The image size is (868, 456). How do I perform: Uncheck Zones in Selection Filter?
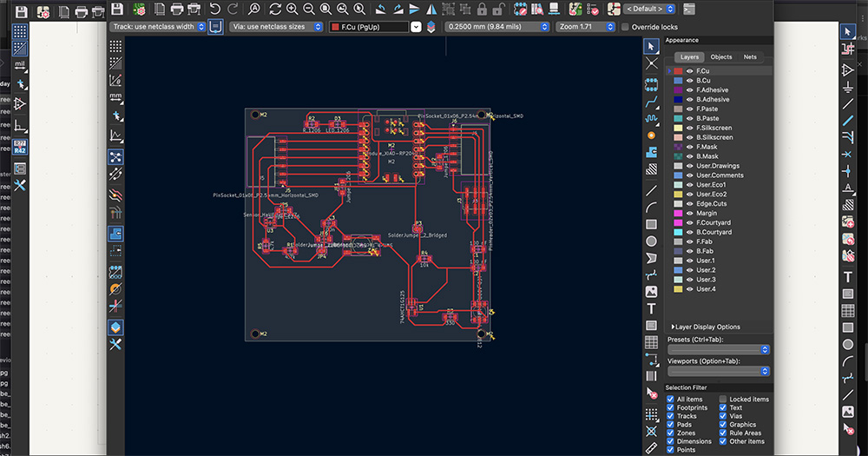(x=670, y=433)
